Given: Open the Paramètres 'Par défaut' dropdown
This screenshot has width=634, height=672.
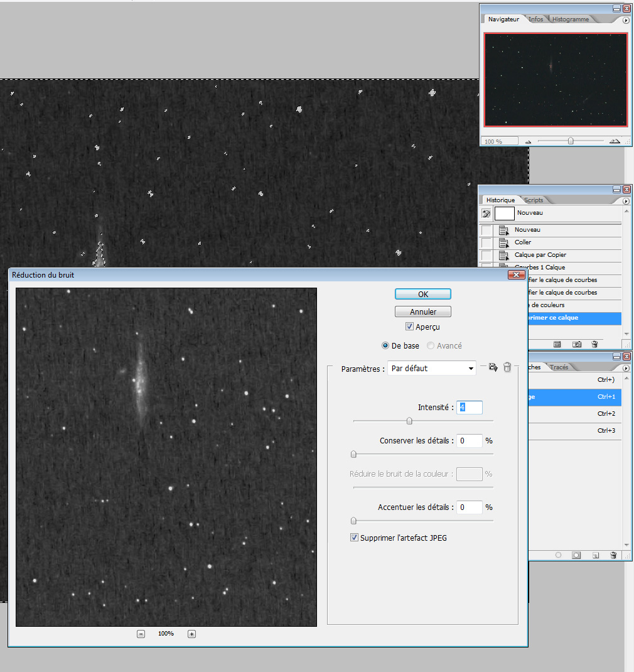Looking at the screenshot, I should point(431,368).
